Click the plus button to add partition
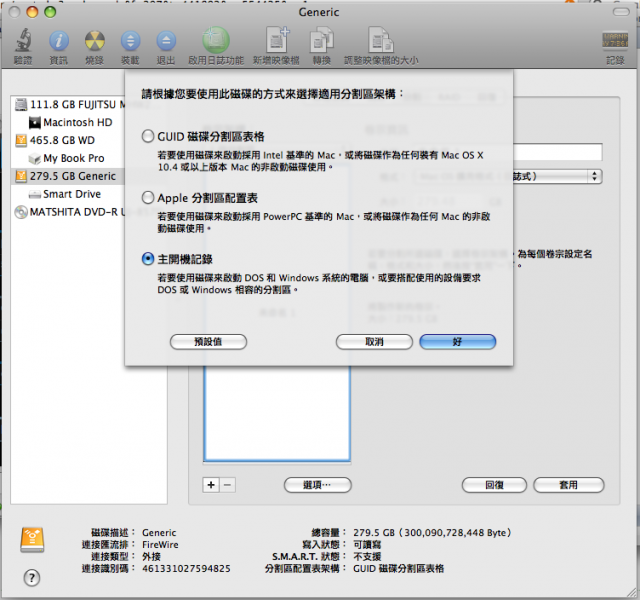Image resolution: width=640 pixels, height=600 pixels. (x=211, y=485)
